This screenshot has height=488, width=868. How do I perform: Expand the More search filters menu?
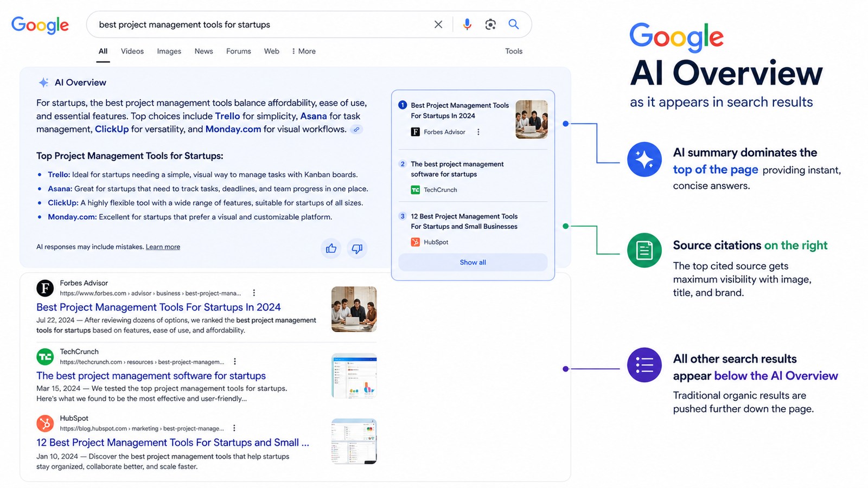(x=304, y=51)
